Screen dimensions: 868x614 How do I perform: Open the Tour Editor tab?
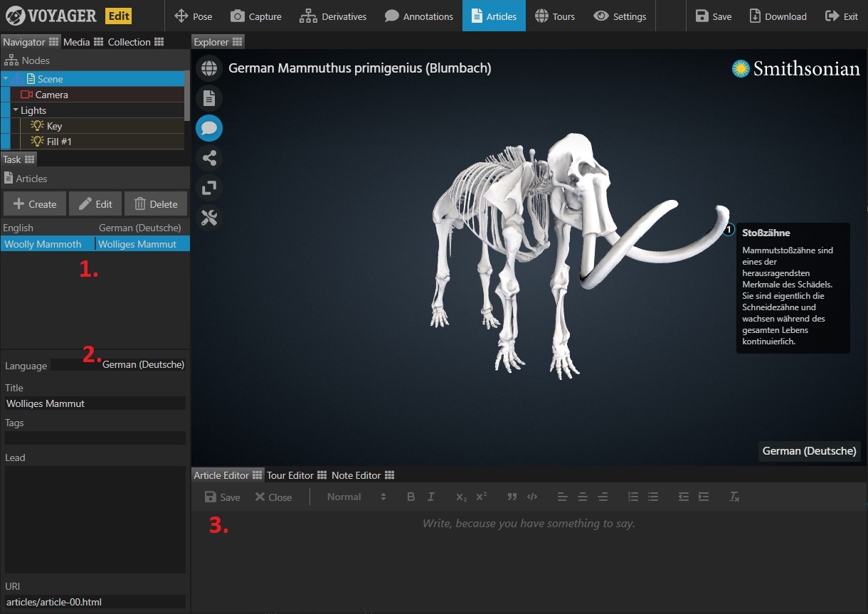(290, 475)
